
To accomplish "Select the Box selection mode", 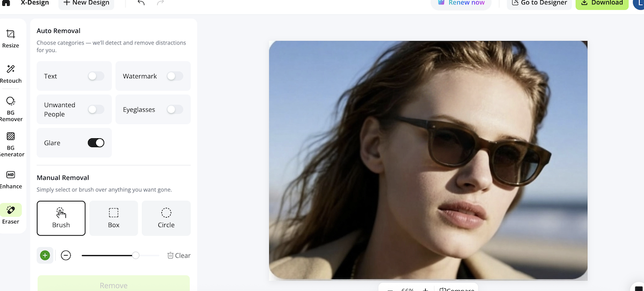I will 114,218.
